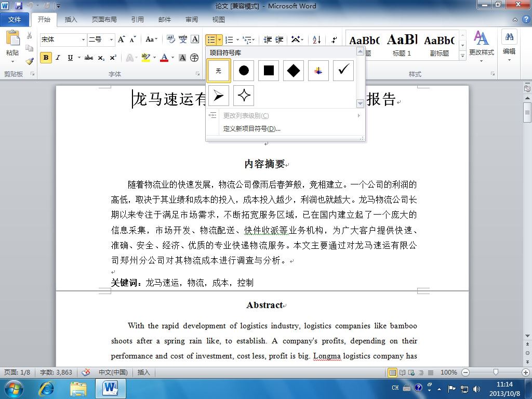The height and width of the screenshot is (399, 532).
Task: Click the Shrink Font button
Action: click(x=132, y=39)
